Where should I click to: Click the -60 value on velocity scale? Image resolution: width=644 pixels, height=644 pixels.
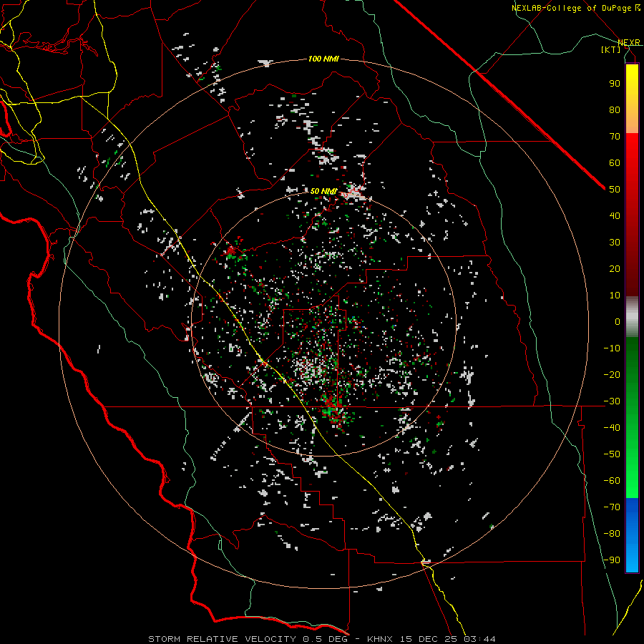(x=612, y=481)
